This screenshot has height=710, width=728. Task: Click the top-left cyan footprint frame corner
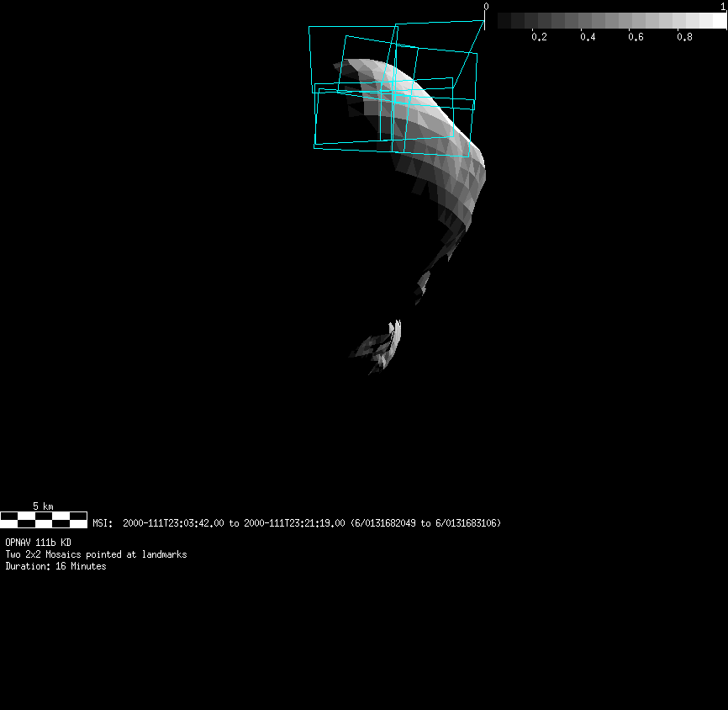tap(309, 27)
